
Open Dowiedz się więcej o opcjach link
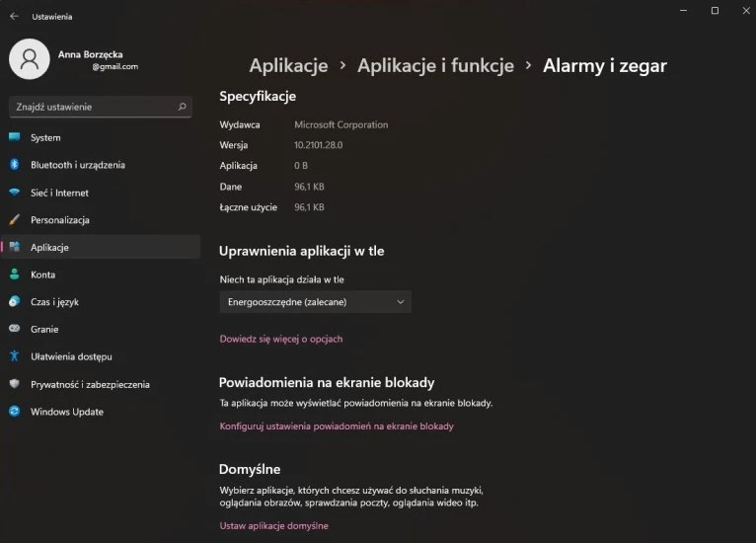pyautogui.click(x=281, y=339)
